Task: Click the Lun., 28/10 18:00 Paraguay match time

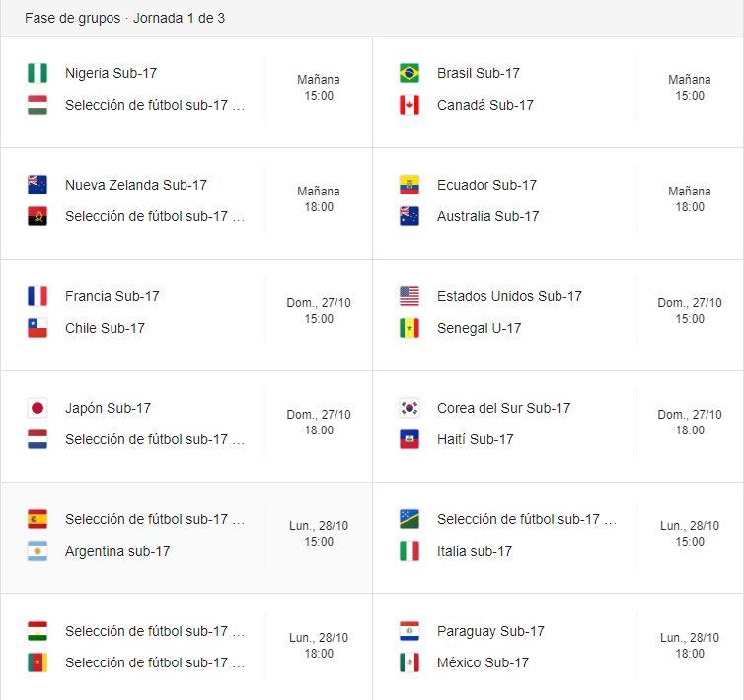Action: click(690, 646)
